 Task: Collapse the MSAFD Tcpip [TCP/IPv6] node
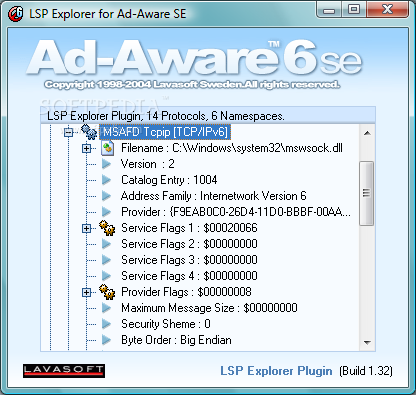click(x=68, y=132)
